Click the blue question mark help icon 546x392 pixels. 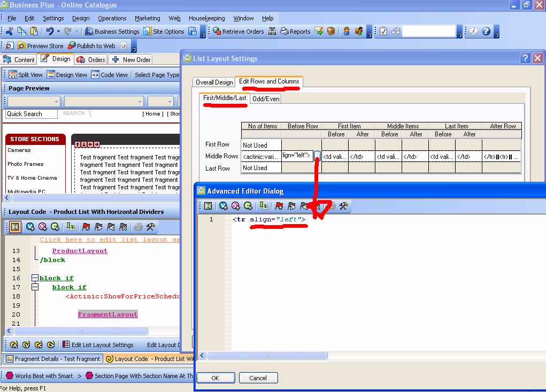tap(486, 32)
